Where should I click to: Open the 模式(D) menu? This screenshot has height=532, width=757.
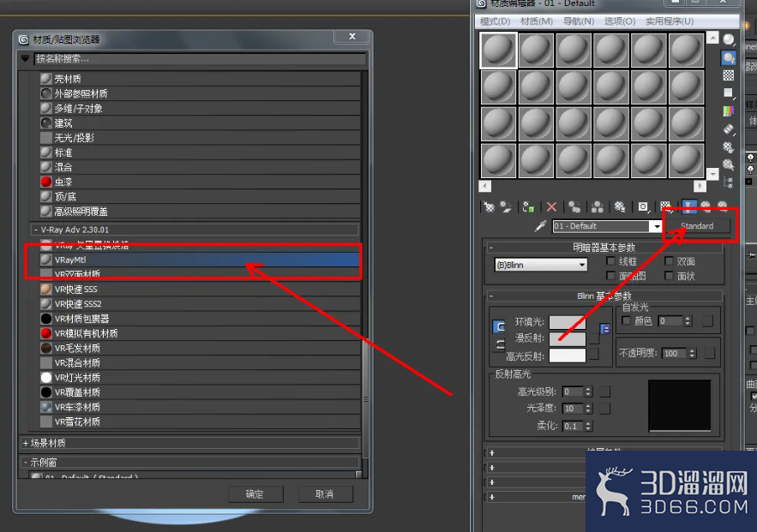point(495,21)
